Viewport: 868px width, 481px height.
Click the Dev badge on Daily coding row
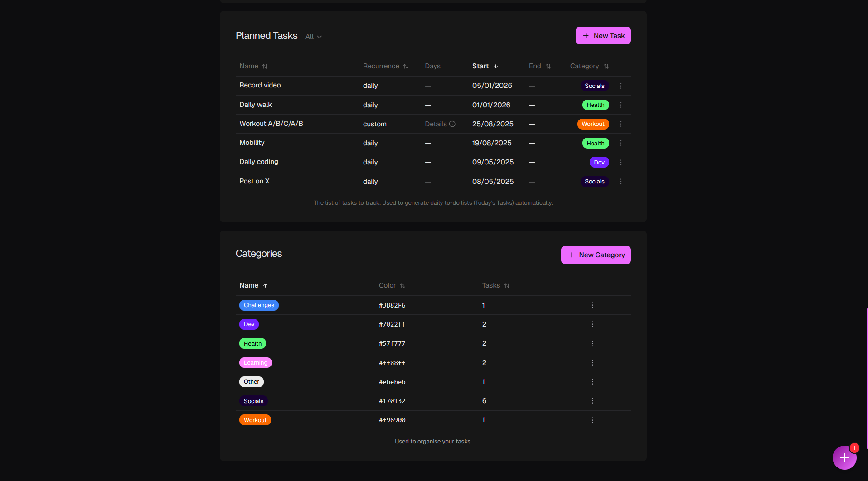[x=599, y=162]
